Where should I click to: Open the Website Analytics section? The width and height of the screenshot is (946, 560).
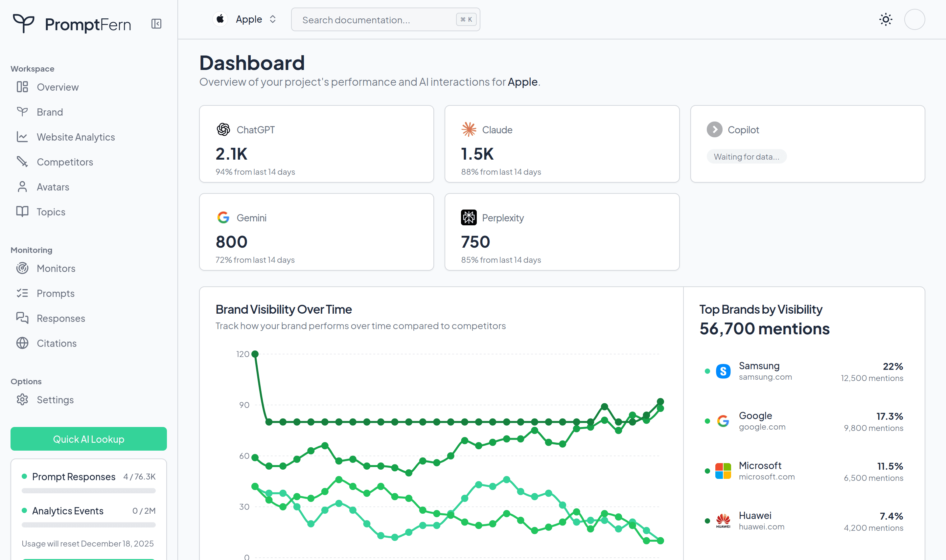point(76,137)
